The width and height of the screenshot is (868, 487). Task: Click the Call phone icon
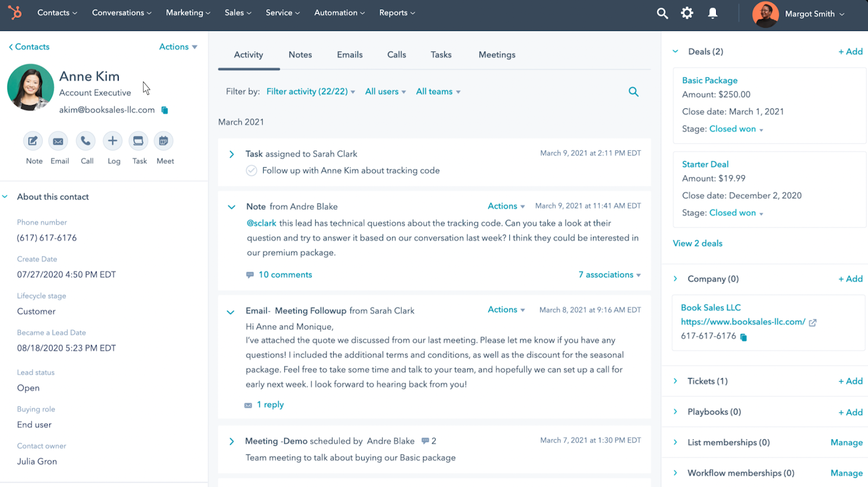point(86,141)
